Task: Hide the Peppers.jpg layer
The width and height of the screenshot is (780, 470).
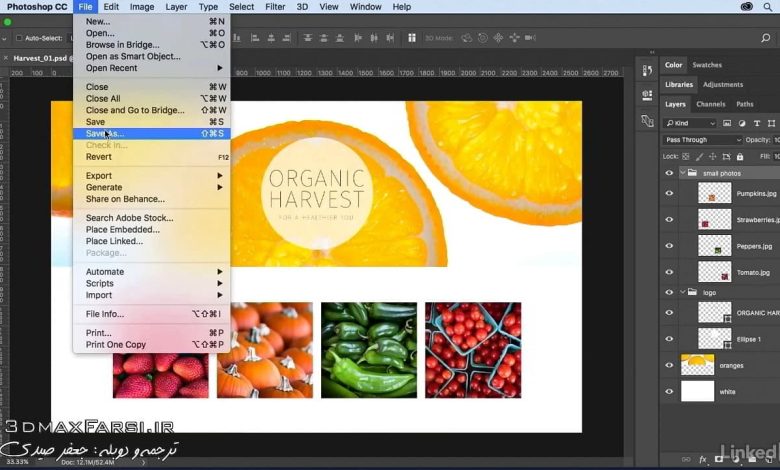Action: (x=669, y=246)
